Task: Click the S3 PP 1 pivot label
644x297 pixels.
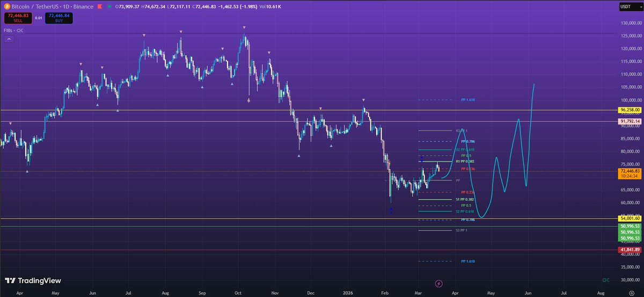Action: (462, 230)
